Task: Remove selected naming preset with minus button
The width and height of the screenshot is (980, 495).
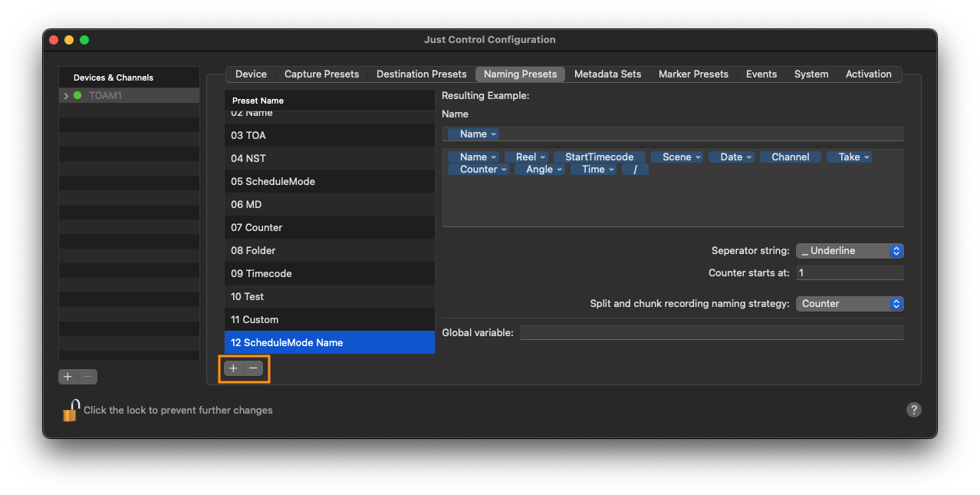Action: click(x=253, y=368)
